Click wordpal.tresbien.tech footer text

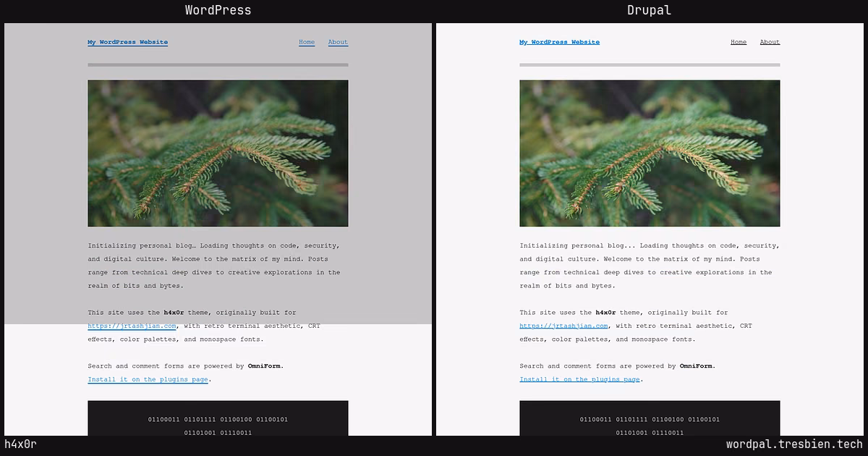point(794,444)
